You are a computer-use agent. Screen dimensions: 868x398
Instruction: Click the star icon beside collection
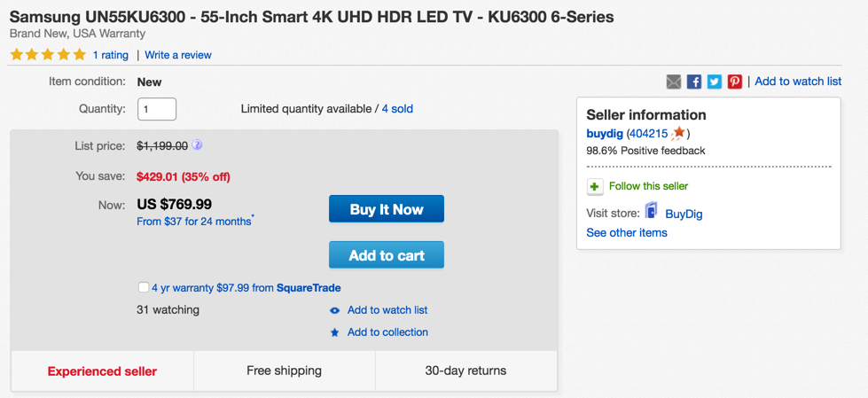pyautogui.click(x=334, y=332)
